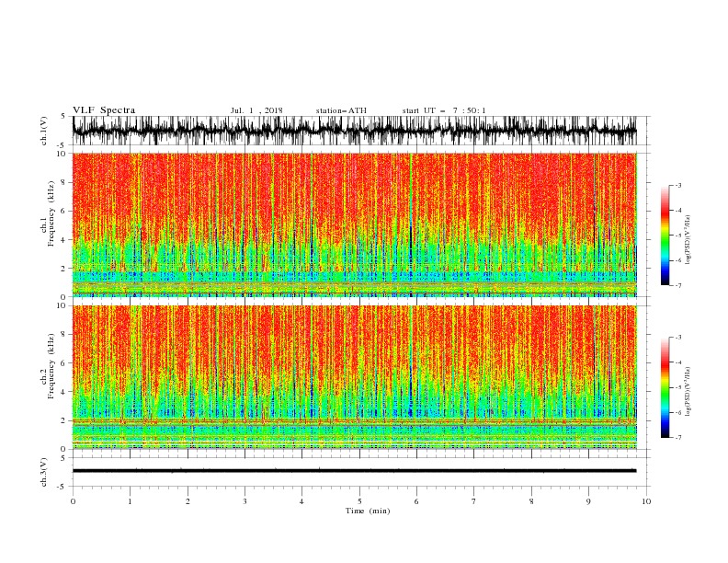Click time axis tick label '5'

pyautogui.click(x=359, y=501)
